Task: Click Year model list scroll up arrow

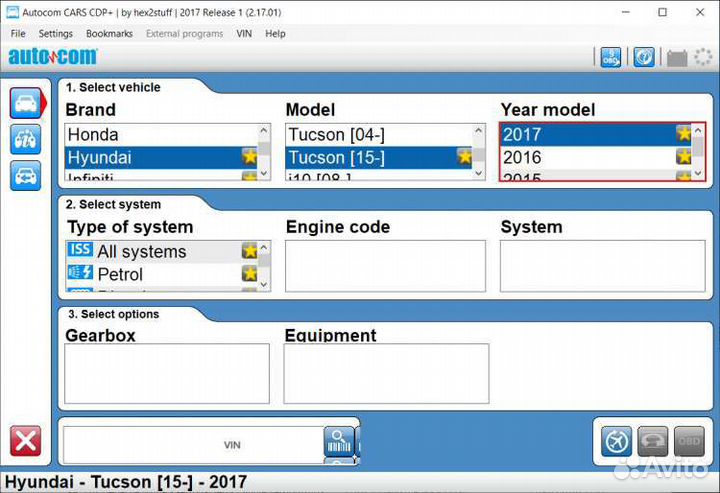Action: coord(698,130)
